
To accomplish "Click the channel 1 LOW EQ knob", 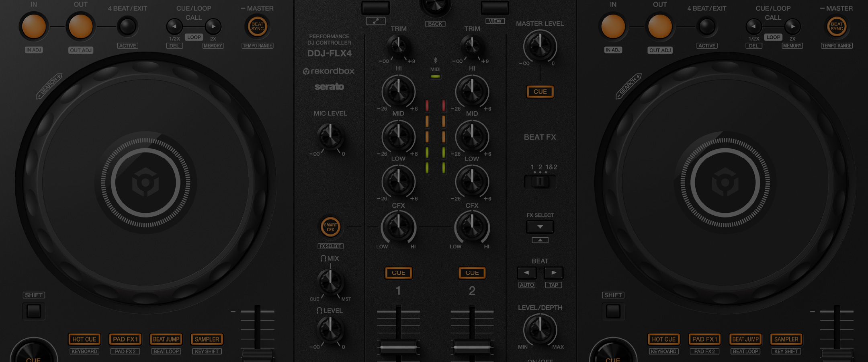I will click(399, 181).
